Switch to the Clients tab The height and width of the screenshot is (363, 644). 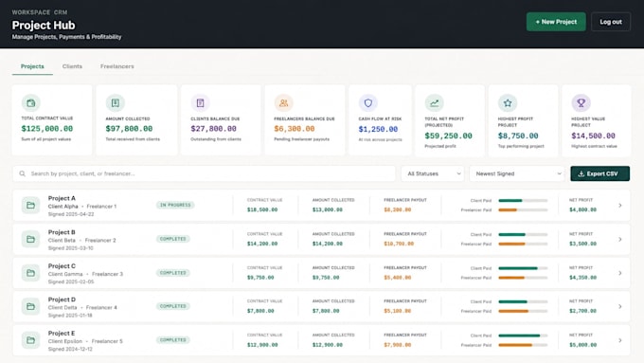[x=72, y=66]
